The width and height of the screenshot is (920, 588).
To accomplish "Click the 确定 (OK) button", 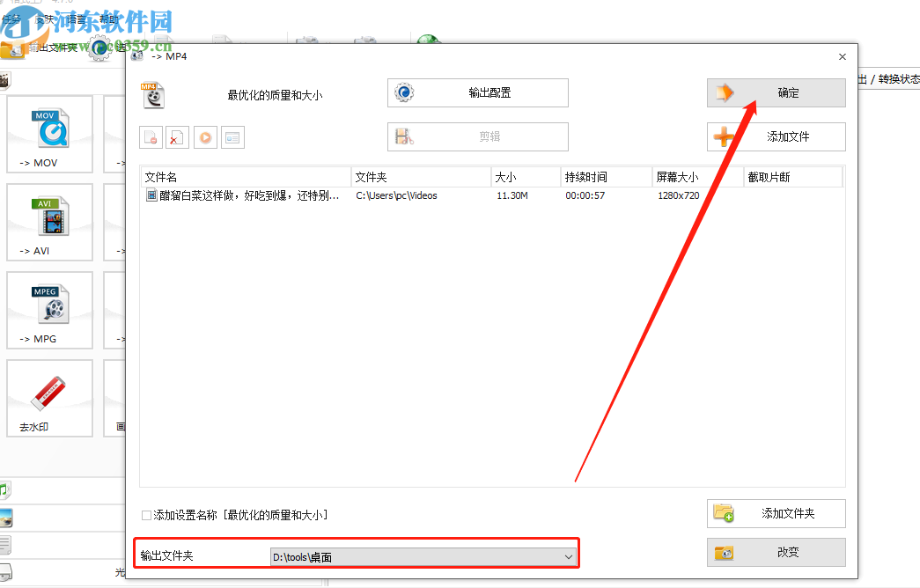I will click(x=776, y=92).
